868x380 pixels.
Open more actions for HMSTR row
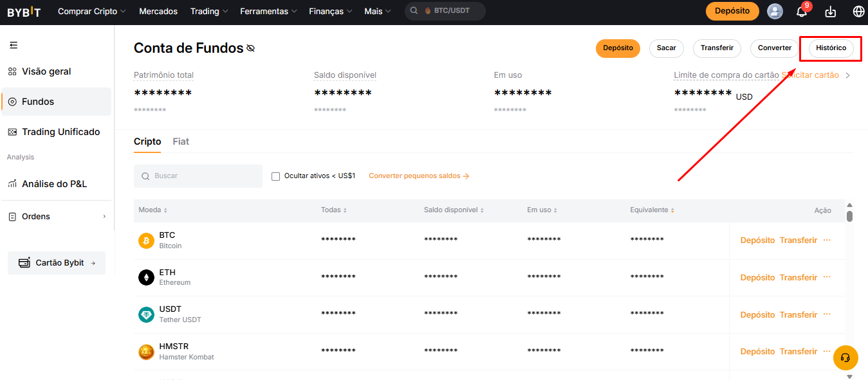[827, 351]
